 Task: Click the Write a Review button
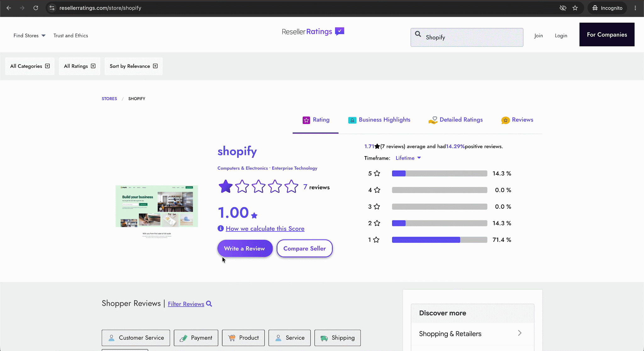pos(245,248)
